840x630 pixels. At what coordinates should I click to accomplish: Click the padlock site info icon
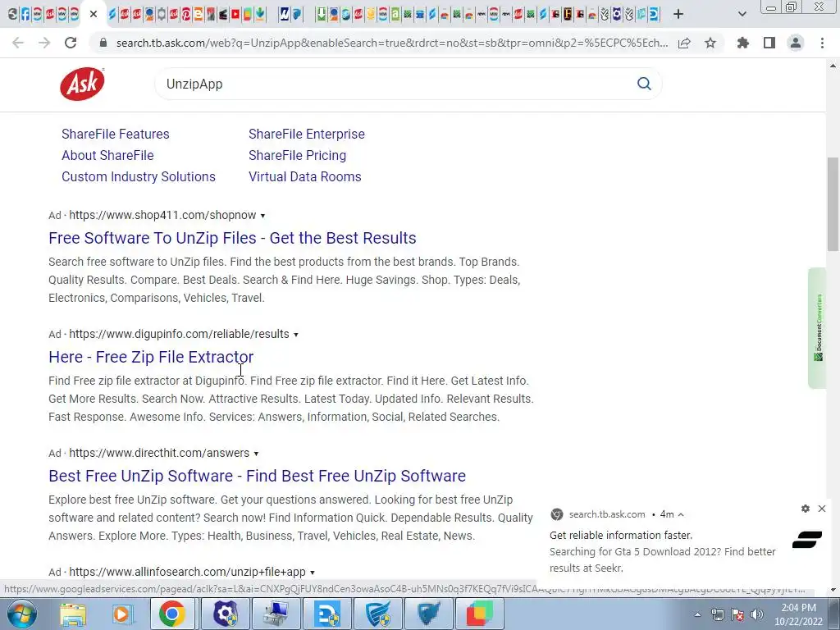coord(103,43)
